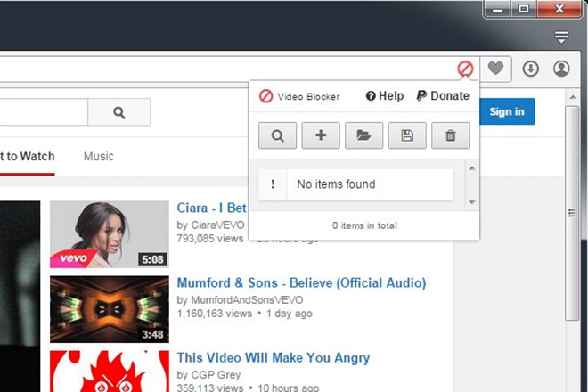The image size is (588, 392).
Task: Open the Ciara VEVO video thumbnail
Action: 109,234
